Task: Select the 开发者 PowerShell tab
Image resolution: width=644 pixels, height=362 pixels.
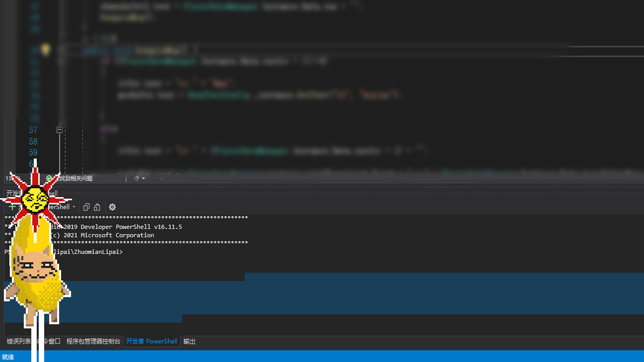Action: [x=152, y=341]
